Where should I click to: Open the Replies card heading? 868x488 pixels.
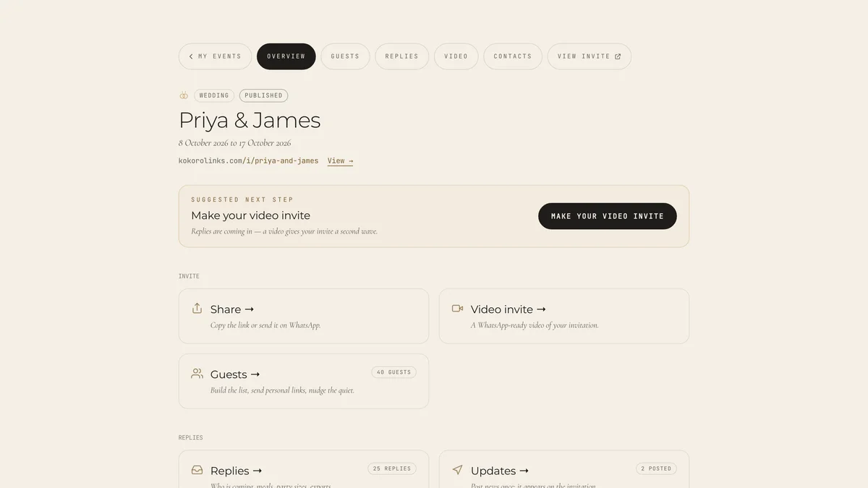(236, 471)
